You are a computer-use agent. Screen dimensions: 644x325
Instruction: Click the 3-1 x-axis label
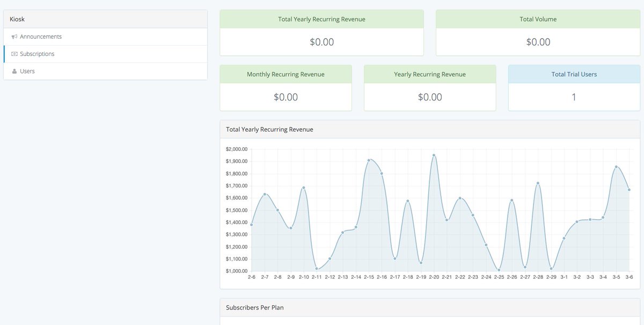pos(564,278)
